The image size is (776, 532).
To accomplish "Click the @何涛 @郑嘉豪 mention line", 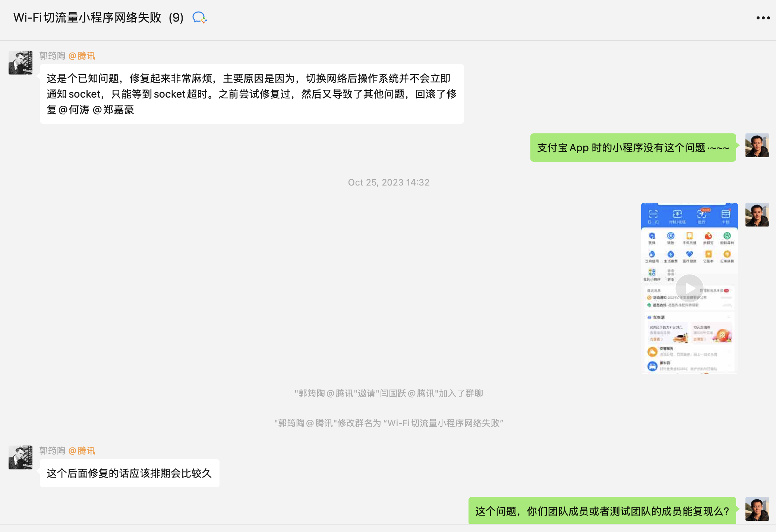I will click(x=91, y=110).
